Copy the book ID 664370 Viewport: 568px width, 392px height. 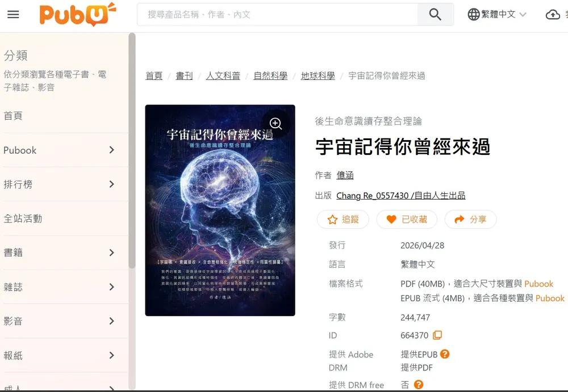click(x=437, y=335)
